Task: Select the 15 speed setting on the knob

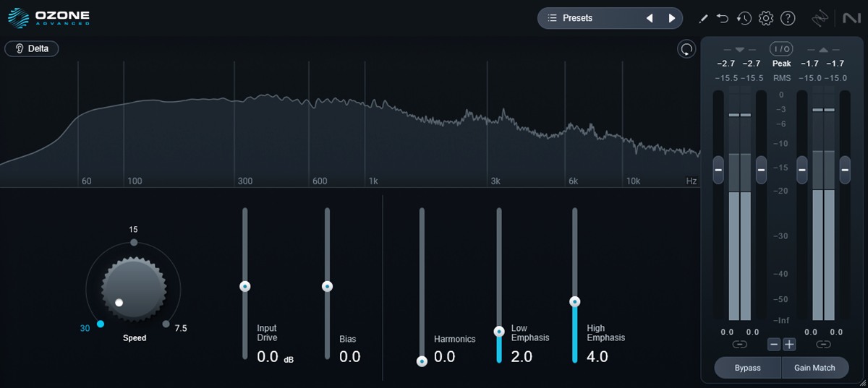Action: (x=133, y=241)
